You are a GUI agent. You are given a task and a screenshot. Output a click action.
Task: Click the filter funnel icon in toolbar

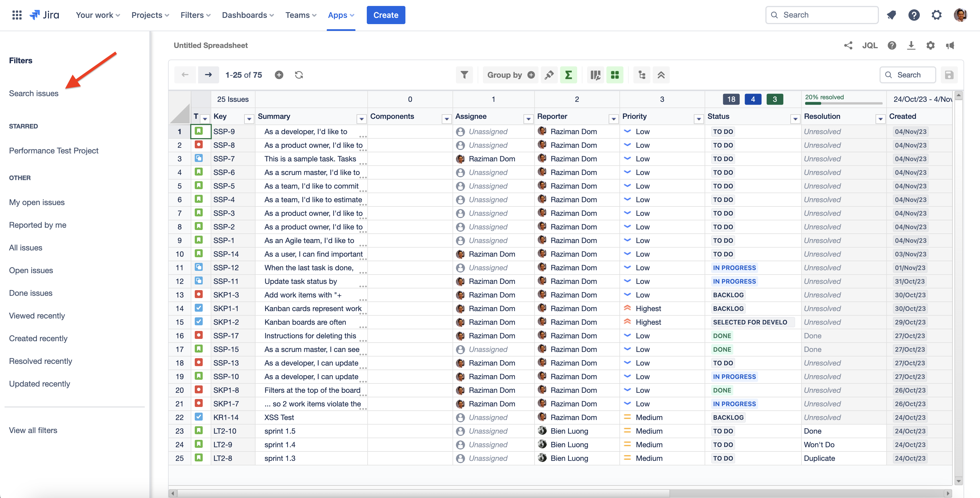pyautogui.click(x=464, y=75)
